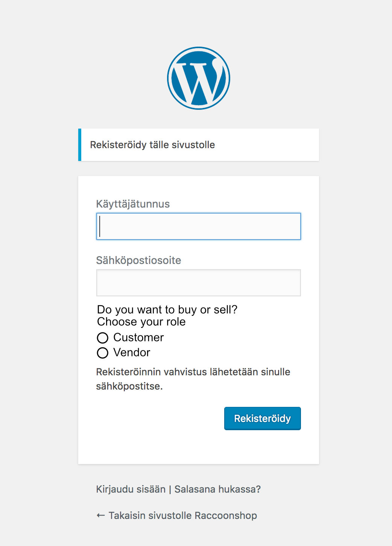Click the Vendor label text

tap(132, 352)
